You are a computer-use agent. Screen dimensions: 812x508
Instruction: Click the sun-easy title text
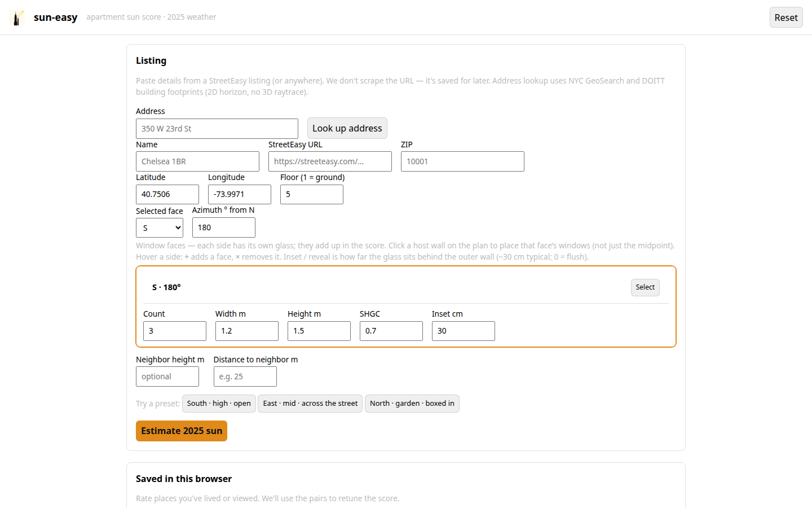click(56, 17)
